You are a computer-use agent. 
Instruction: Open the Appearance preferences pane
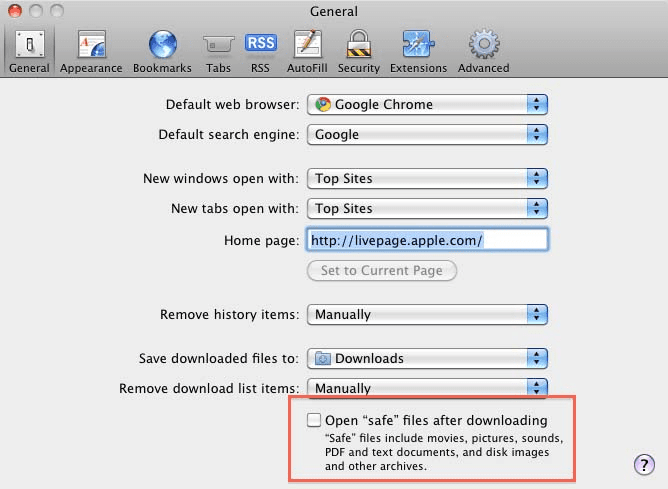point(91,51)
